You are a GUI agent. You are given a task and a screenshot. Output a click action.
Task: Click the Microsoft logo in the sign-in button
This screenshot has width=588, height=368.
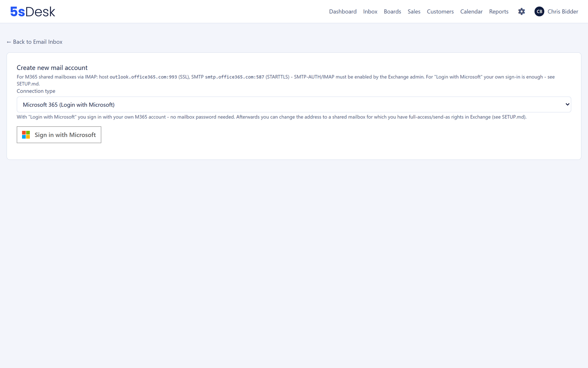click(26, 135)
